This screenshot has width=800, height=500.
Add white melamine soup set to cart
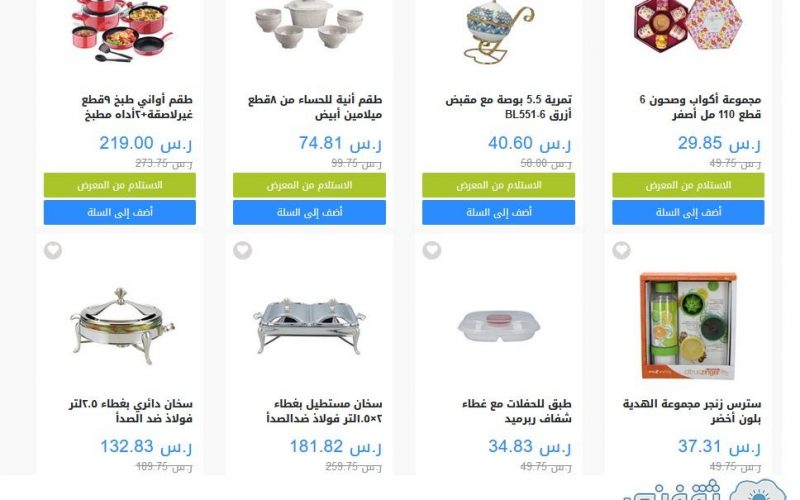pos(309,212)
